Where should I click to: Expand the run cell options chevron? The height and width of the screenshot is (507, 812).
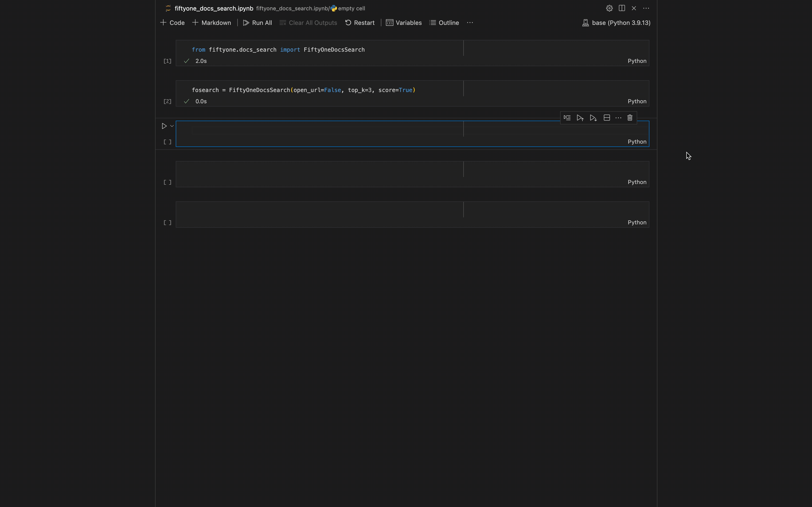(x=172, y=126)
